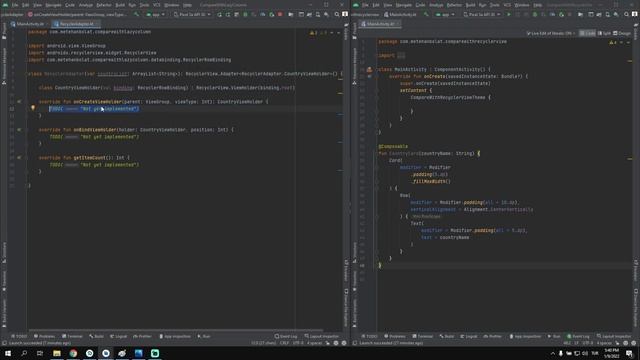The height and width of the screenshot is (360, 640).
Task: Open the Build menu in left window
Action: tap(120, 5)
